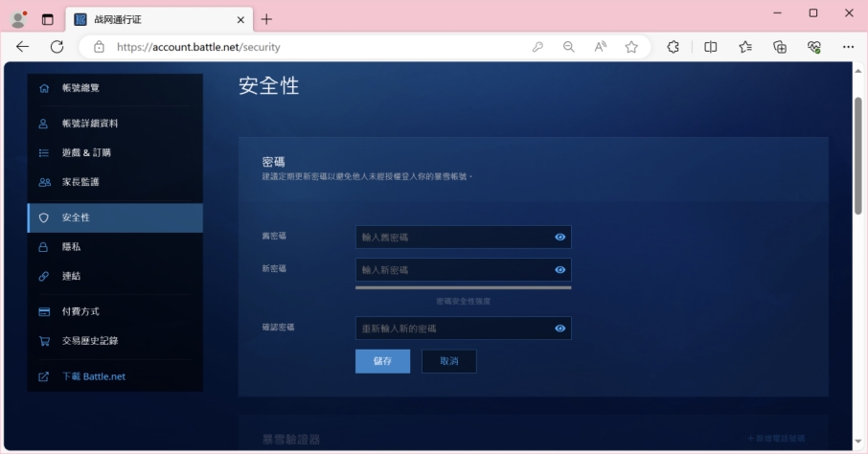Click the address bar URL

click(x=198, y=47)
